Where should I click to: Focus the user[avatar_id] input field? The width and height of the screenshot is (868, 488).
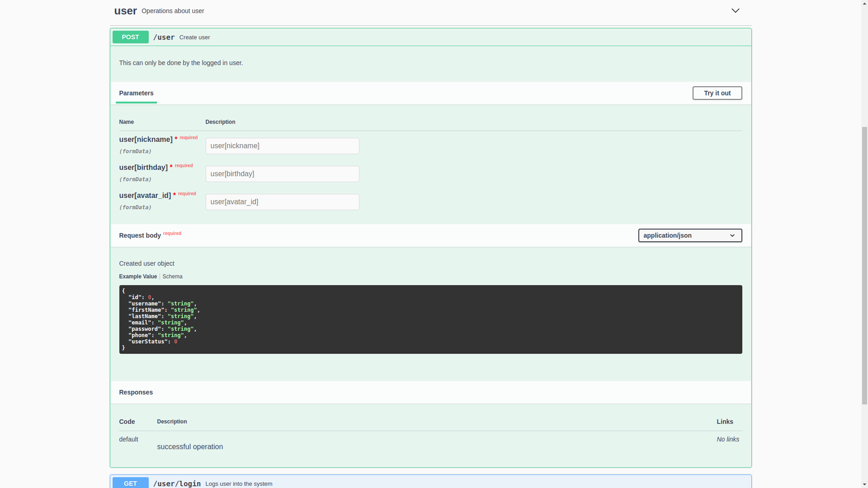[x=282, y=202]
